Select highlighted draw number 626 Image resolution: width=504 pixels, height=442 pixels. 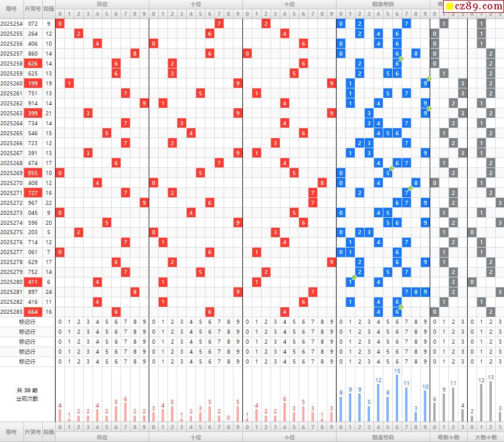pyautogui.click(x=33, y=63)
